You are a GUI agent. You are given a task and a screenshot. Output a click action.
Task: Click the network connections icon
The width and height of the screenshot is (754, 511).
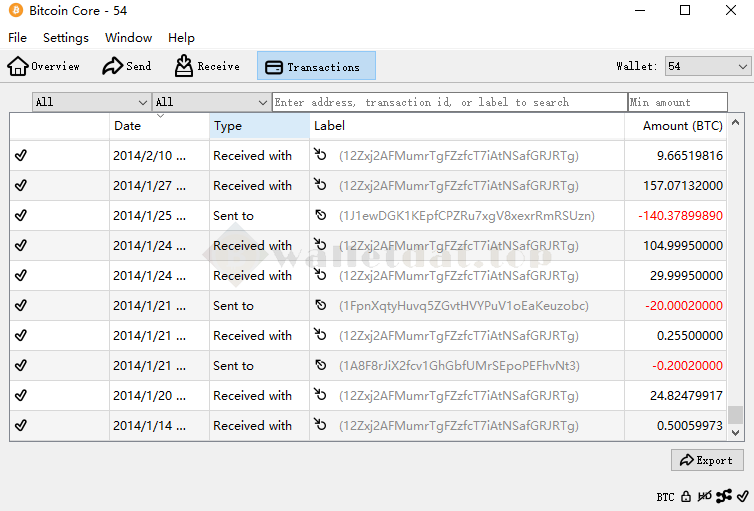tap(724, 496)
